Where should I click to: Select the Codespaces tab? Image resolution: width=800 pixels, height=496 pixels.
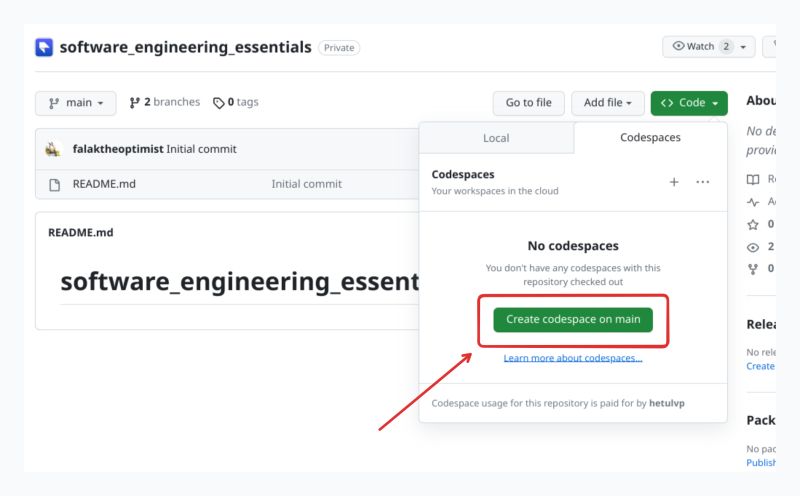pyautogui.click(x=650, y=138)
